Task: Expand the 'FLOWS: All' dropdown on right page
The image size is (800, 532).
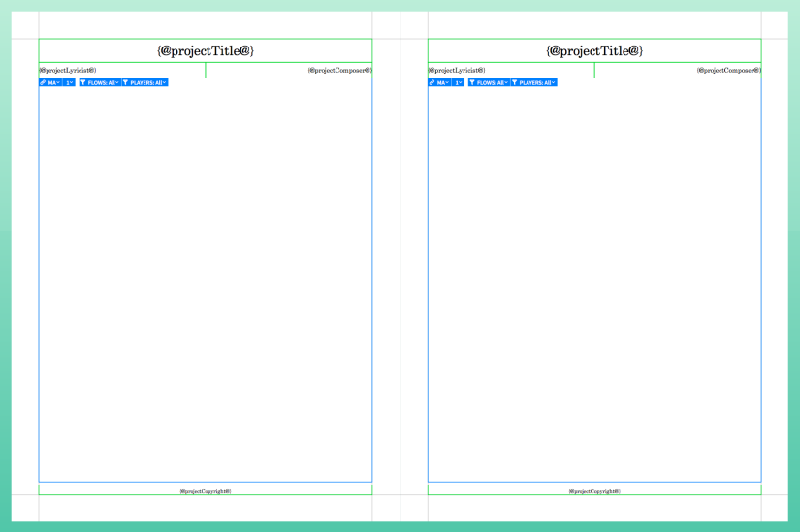Action: coord(493,83)
